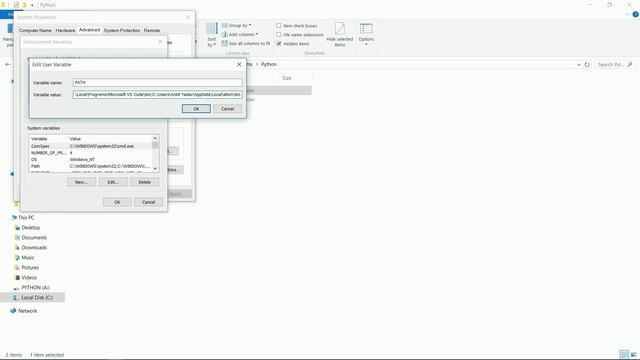
Task: Select ComSpec row in System variables
Action: point(91,146)
